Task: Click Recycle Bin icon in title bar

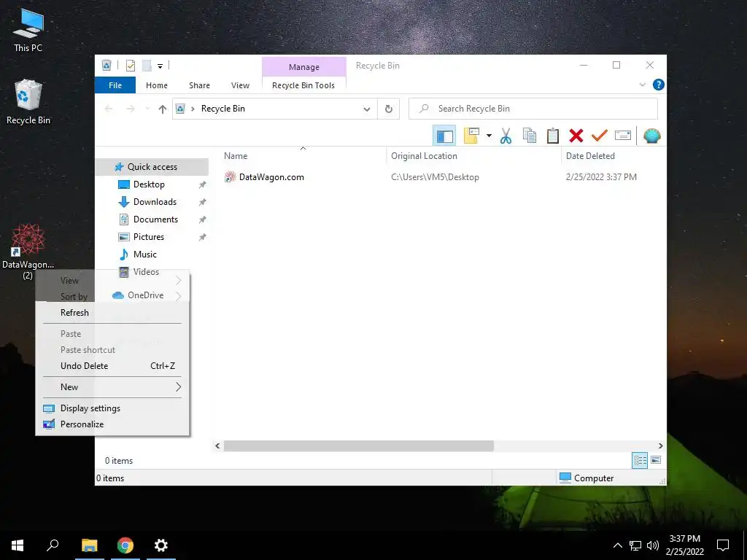Action: pos(107,65)
